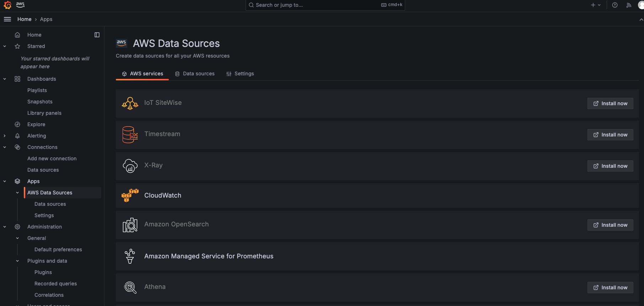Click the Explore compass icon
The width and height of the screenshot is (644, 306).
(17, 124)
